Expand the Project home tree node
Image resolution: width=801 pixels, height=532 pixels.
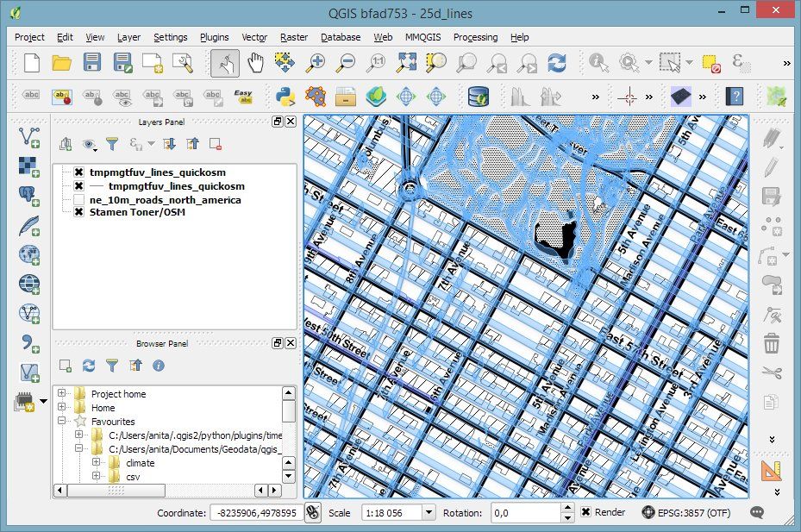click(62, 394)
